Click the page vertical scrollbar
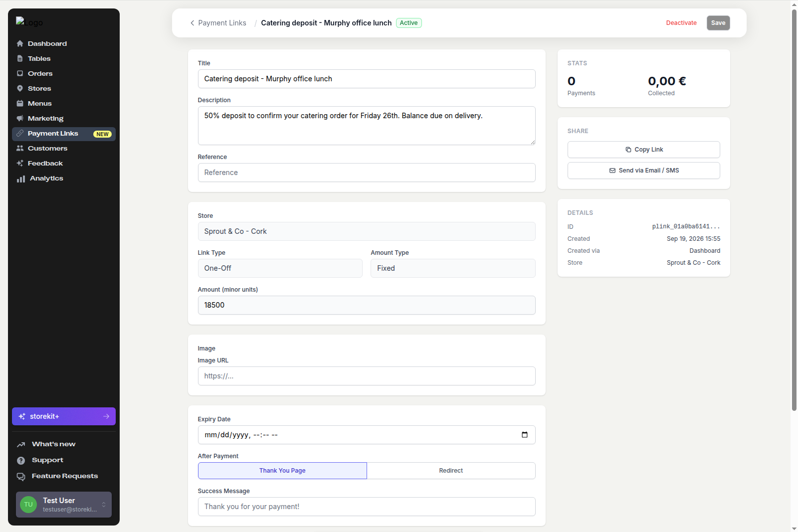Screen dimensions: 798x532 [794, 209]
